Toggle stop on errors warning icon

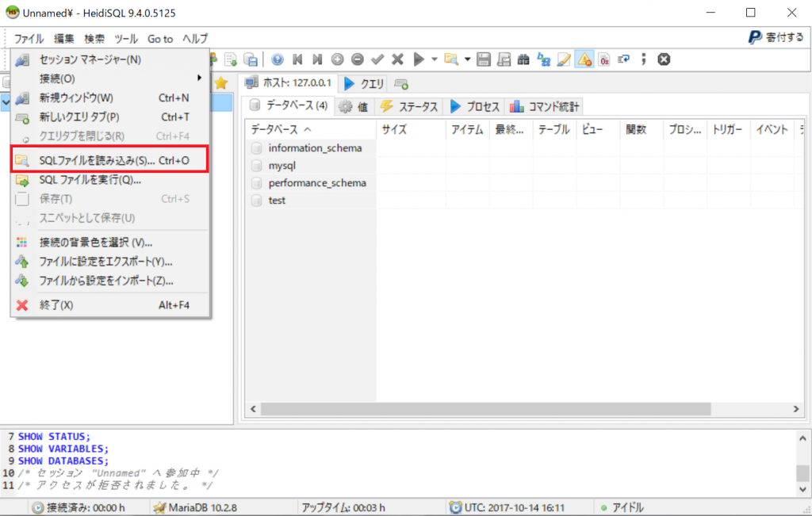[584, 59]
